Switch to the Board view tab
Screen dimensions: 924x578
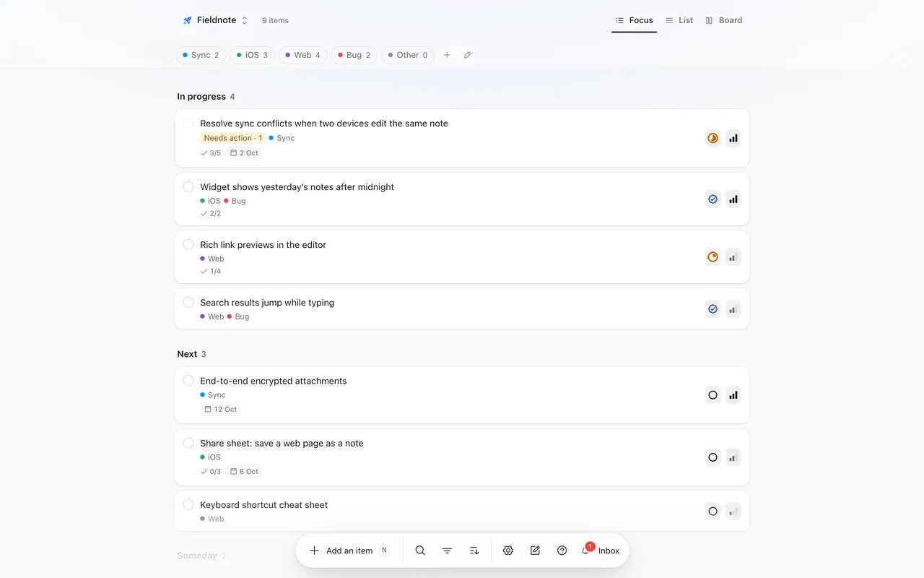724,20
